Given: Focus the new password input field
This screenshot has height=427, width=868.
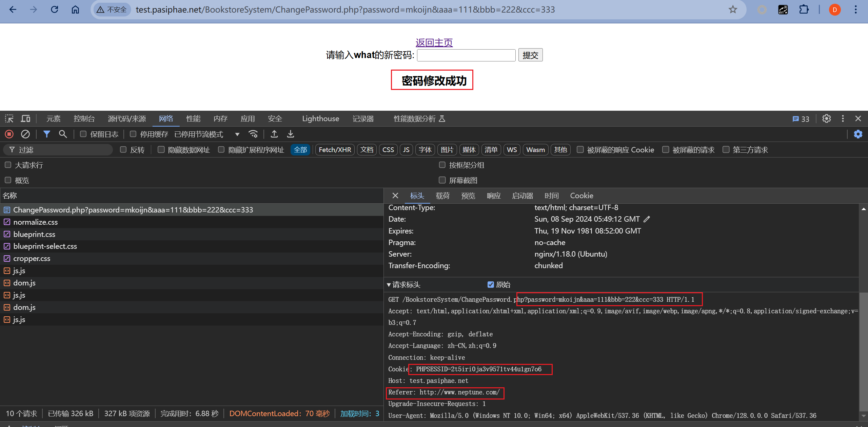Looking at the screenshot, I should [466, 55].
